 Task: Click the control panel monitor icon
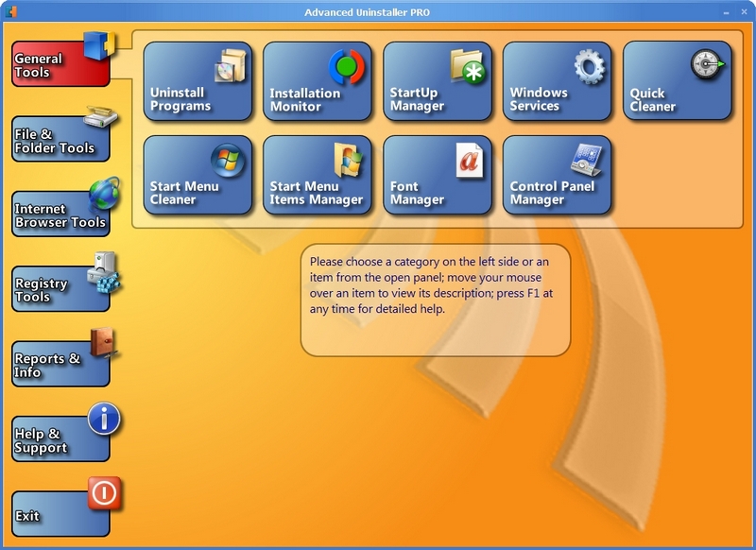[x=586, y=160]
